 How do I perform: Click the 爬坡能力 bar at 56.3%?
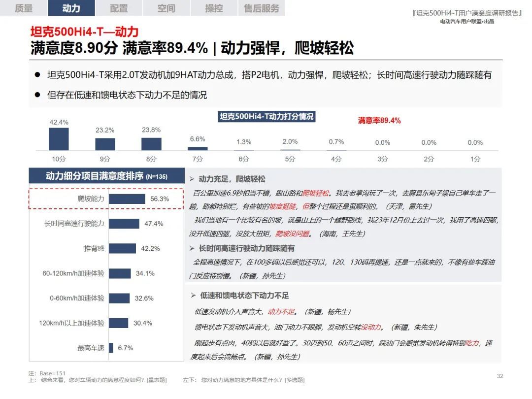(x=127, y=199)
